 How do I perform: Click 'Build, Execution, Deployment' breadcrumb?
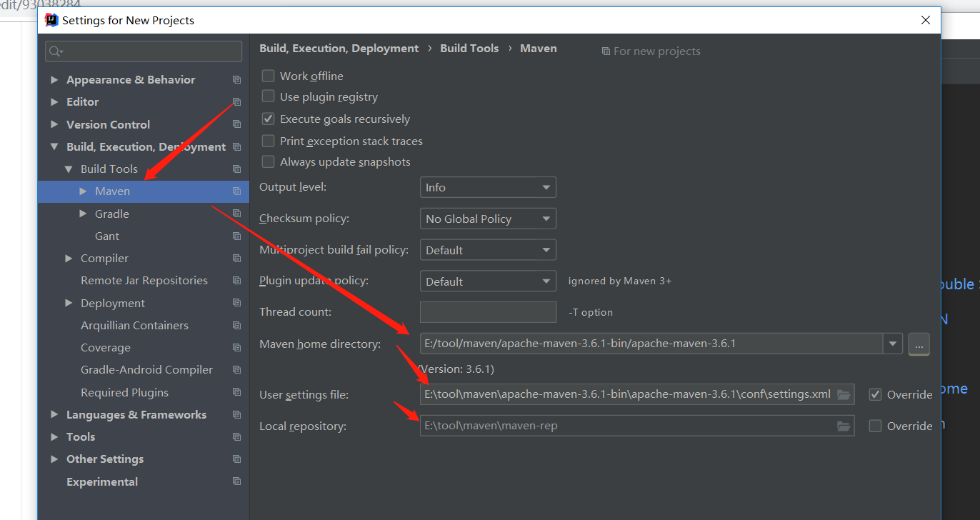point(339,49)
